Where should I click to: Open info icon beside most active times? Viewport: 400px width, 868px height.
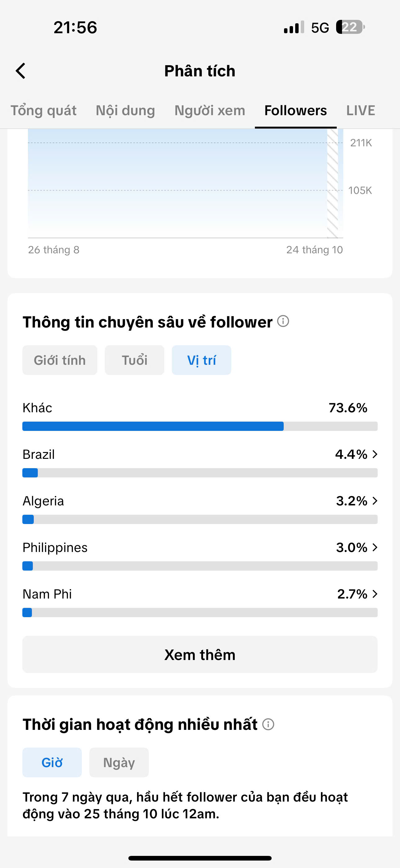268,724
